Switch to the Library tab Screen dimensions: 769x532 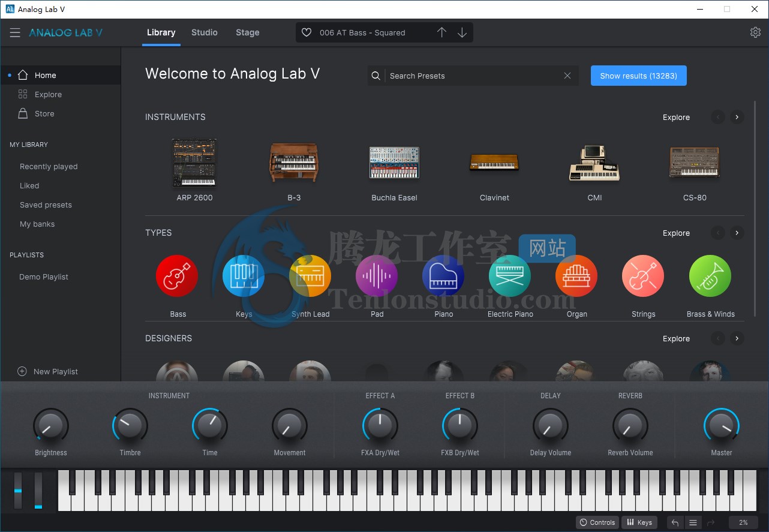(161, 32)
